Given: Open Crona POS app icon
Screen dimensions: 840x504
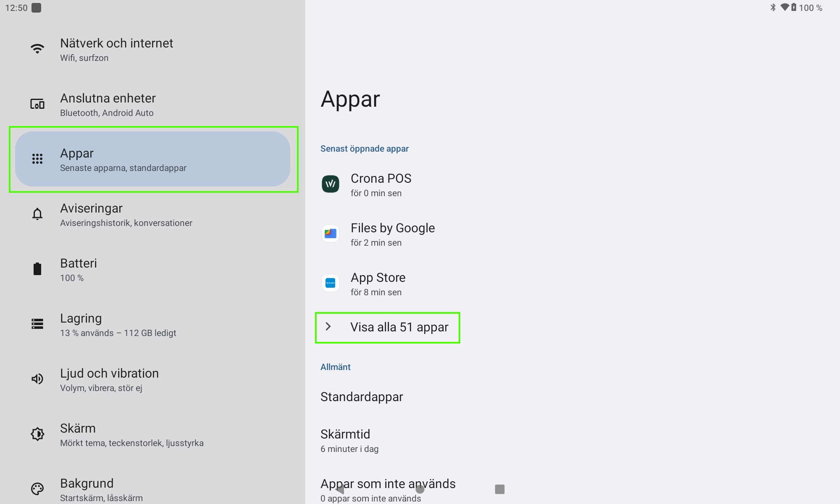Looking at the screenshot, I should point(331,184).
